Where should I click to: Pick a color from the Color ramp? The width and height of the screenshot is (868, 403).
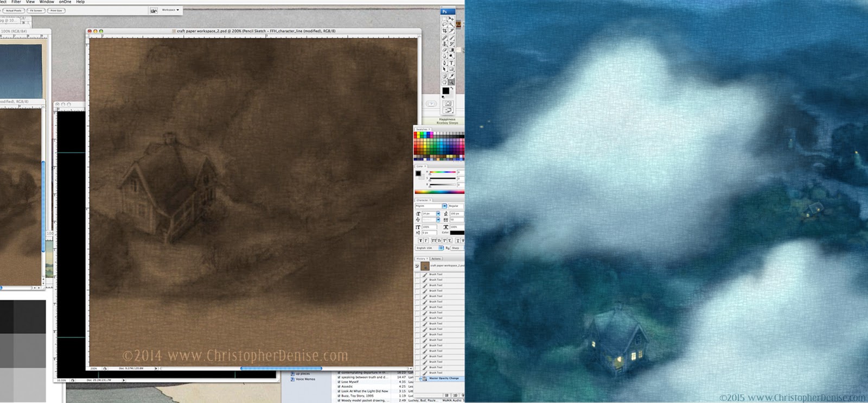pos(439,192)
